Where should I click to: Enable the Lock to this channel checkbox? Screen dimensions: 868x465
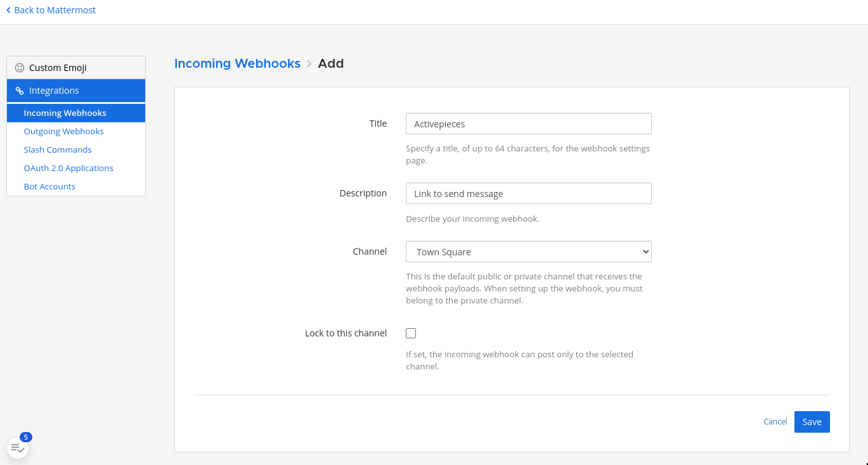click(410, 333)
